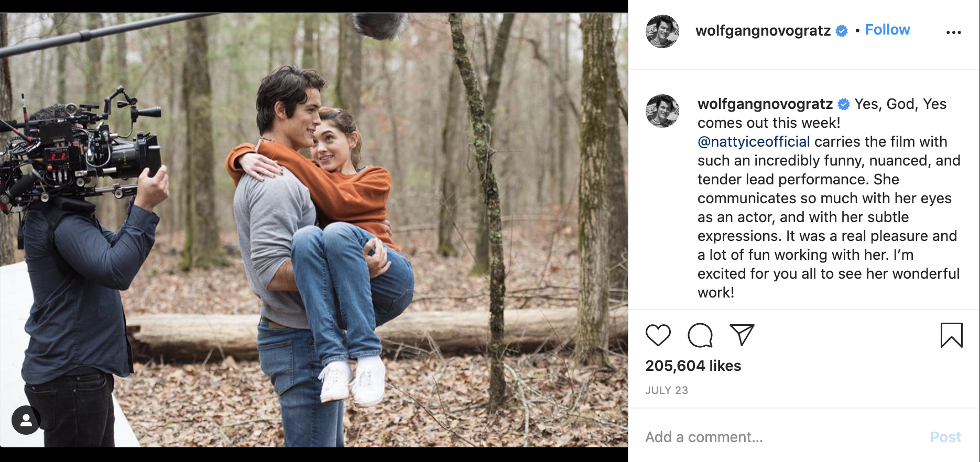Like the post with the heart icon

[658, 335]
